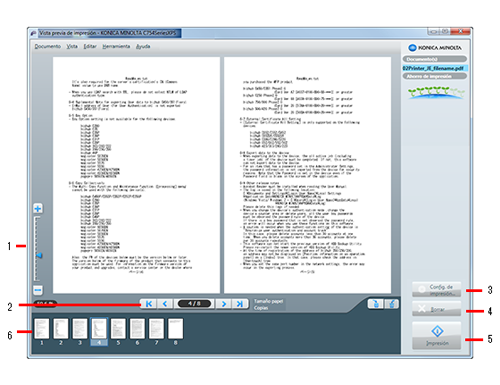Select page 3 thumbnail
Viewport: 500px width, 385px height.
point(80,329)
